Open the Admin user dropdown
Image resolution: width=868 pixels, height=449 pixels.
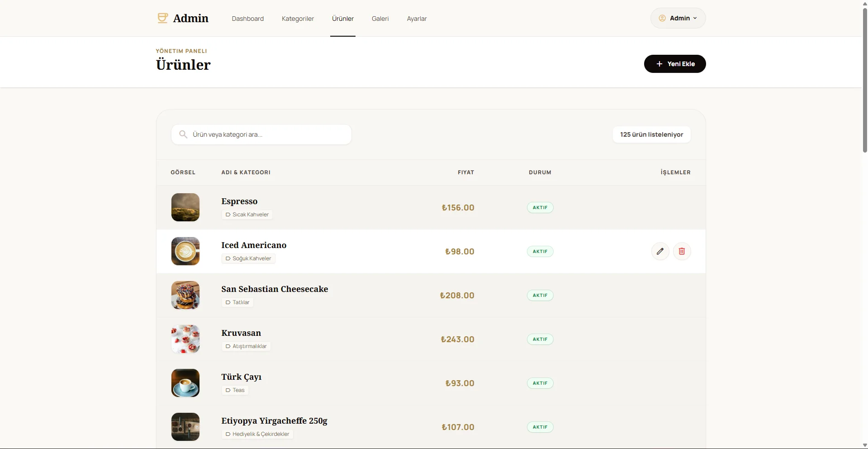(x=678, y=18)
